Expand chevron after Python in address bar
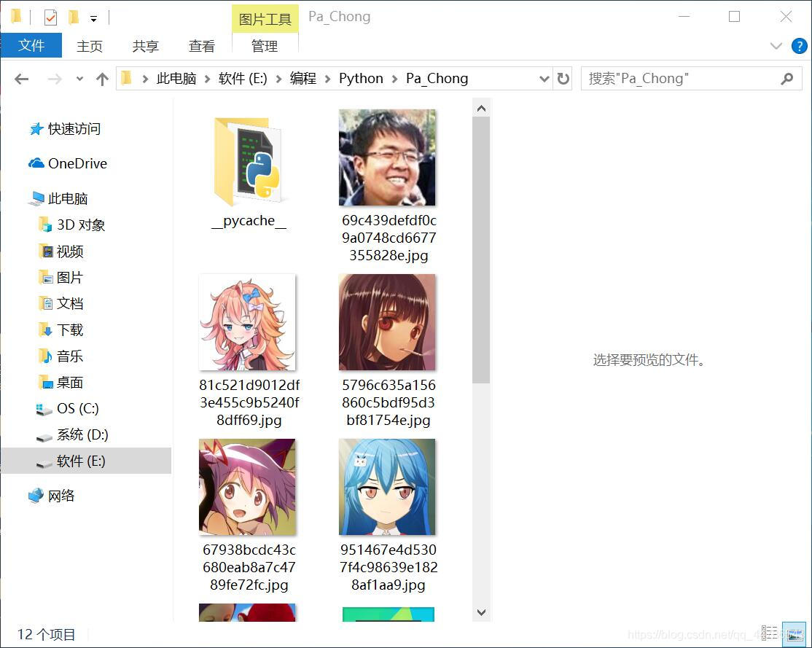 pyautogui.click(x=394, y=79)
